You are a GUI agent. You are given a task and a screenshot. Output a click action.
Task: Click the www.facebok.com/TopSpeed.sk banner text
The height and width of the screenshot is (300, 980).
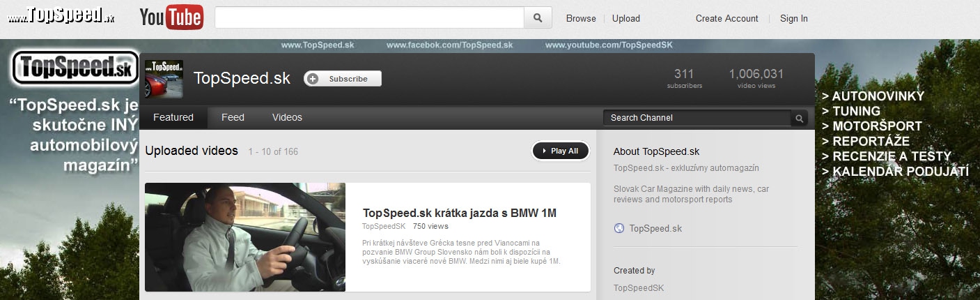(x=449, y=45)
